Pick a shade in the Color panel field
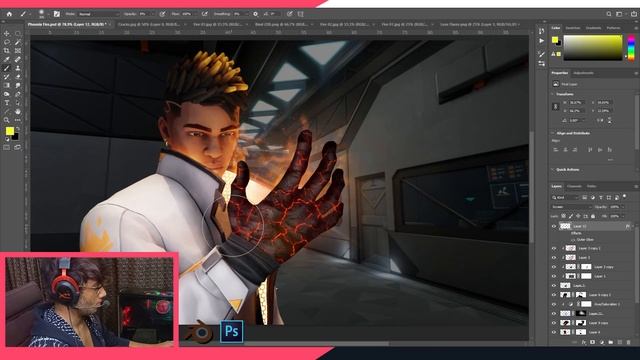Viewport: 640px width, 360px height. coord(593,48)
